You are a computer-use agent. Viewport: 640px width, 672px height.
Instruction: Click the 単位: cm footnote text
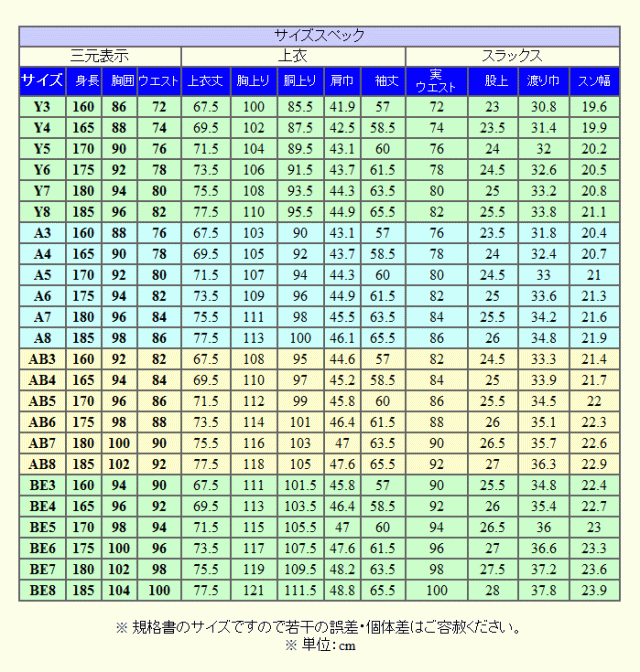pos(320,645)
